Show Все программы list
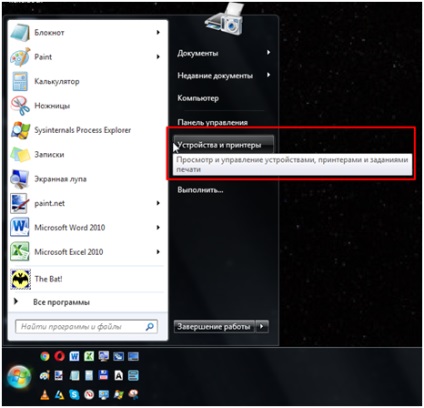This screenshot has width=424, height=408. click(61, 302)
